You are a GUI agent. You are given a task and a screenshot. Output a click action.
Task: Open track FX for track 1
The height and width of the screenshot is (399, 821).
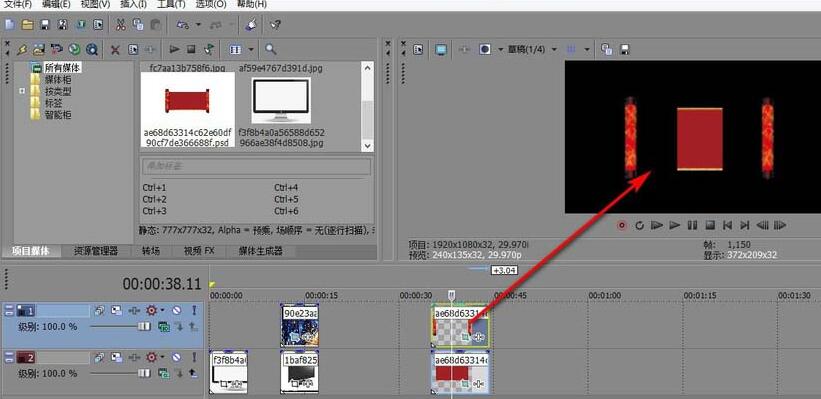pos(134,311)
